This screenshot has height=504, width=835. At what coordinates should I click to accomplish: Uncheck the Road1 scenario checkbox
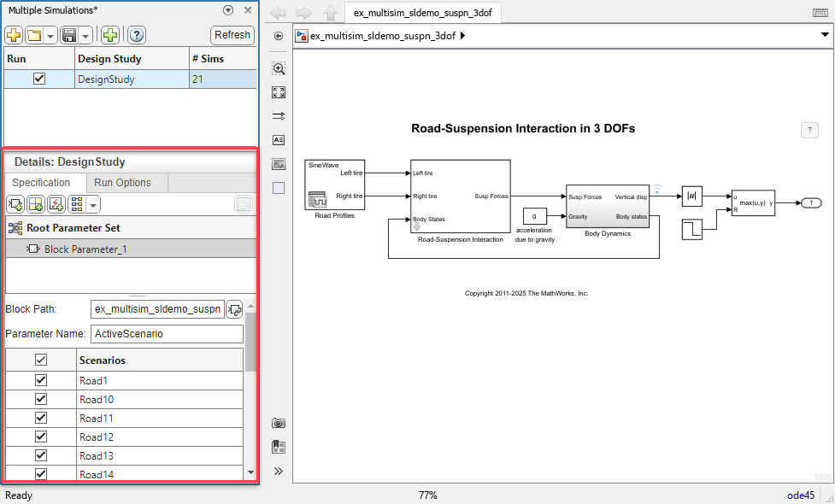(x=40, y=381)
